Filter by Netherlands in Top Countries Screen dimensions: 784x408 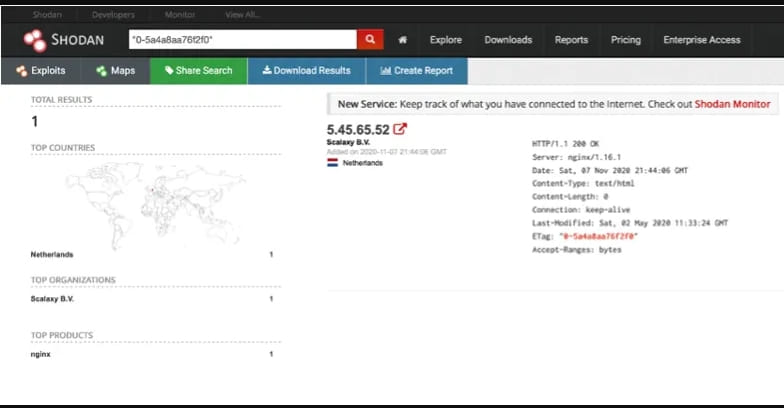pos(52,254)
